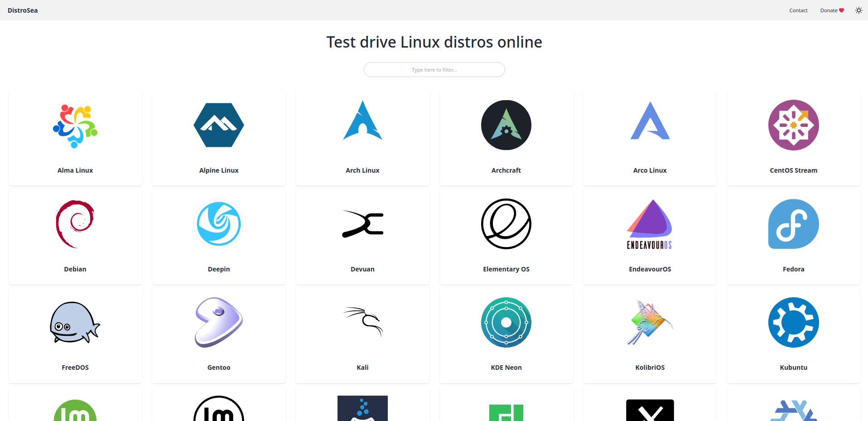
Task: Click the Arch Linux logo
Action: [x=362, y=121]
